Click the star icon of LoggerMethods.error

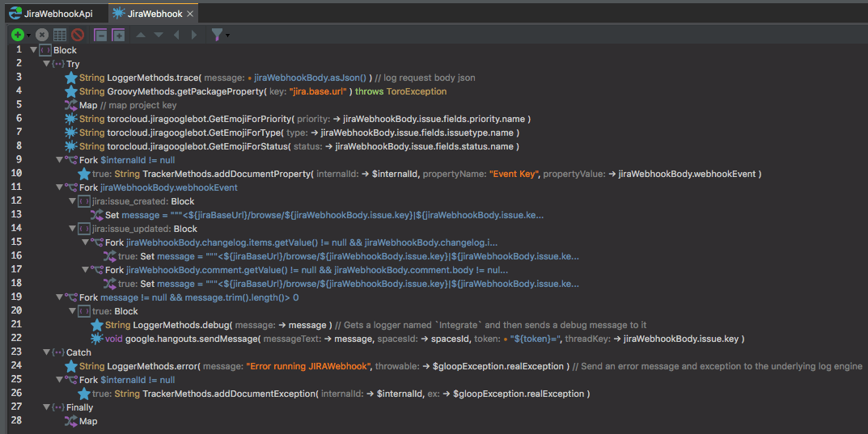(x=71, y=366)
